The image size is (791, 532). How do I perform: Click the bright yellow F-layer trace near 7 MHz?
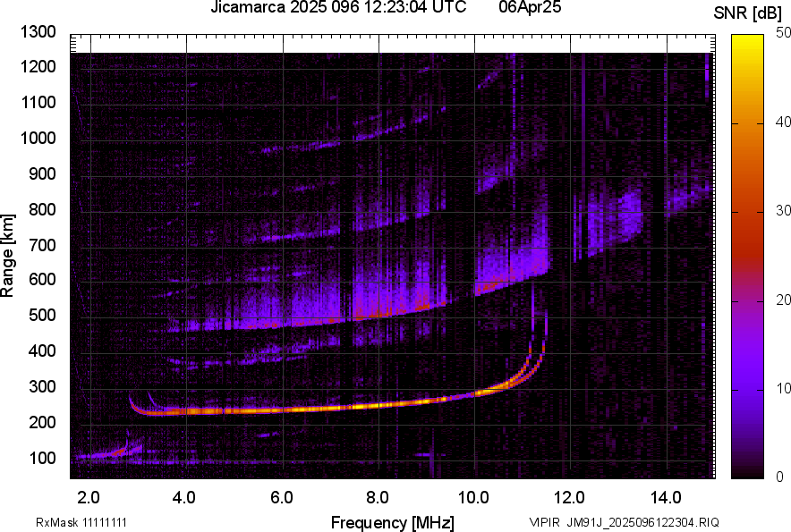click(333, 408)
